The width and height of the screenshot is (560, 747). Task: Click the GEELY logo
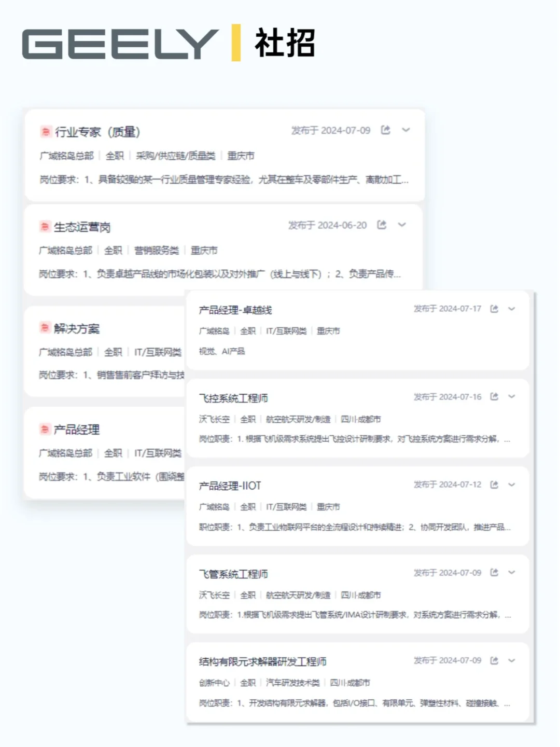(120, 44)
